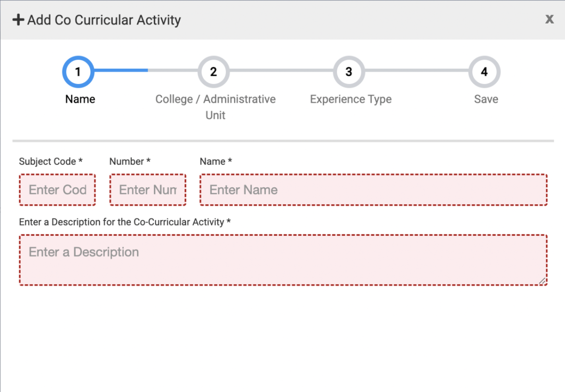
Task: Go to step 3 circle
Action: point(349,72)
